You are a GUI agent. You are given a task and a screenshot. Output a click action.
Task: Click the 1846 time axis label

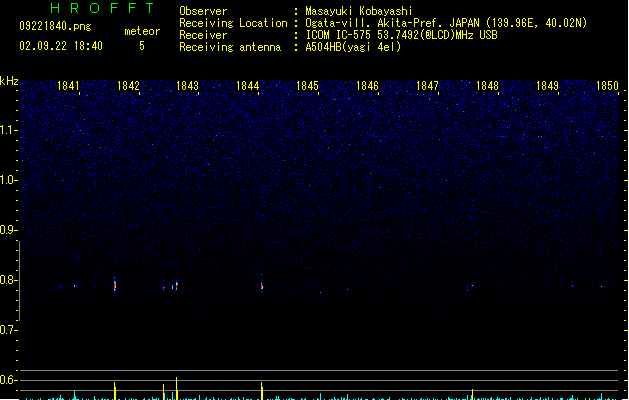click(x=367, y=86)
